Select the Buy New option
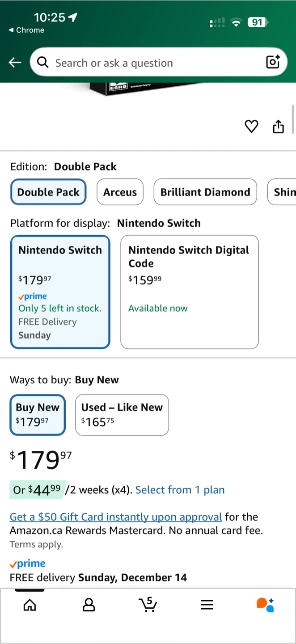 [38, 415]
